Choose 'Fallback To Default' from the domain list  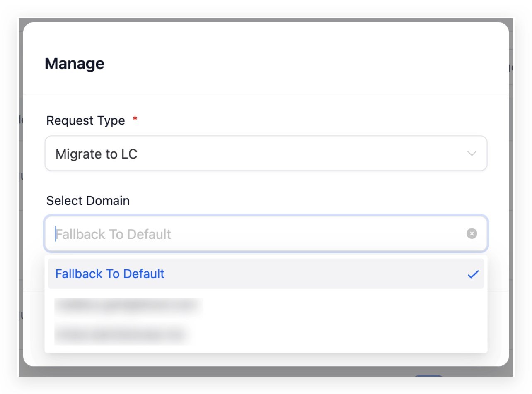coord(110,274)
